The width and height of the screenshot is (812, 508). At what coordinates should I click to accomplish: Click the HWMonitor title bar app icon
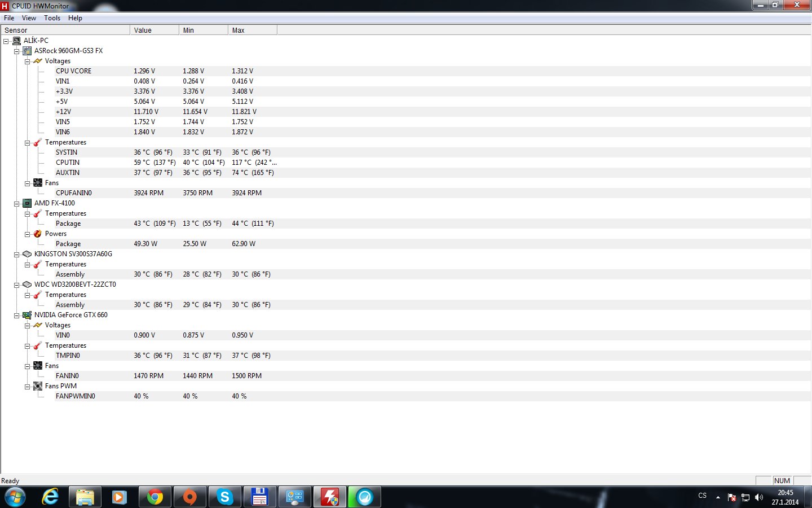point(5,6)
